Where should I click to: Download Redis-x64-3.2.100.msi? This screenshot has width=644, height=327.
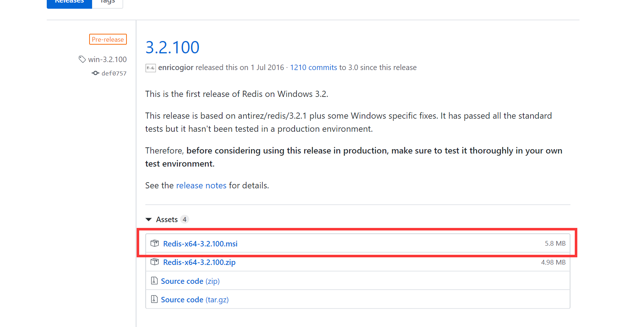pos(200,244)
